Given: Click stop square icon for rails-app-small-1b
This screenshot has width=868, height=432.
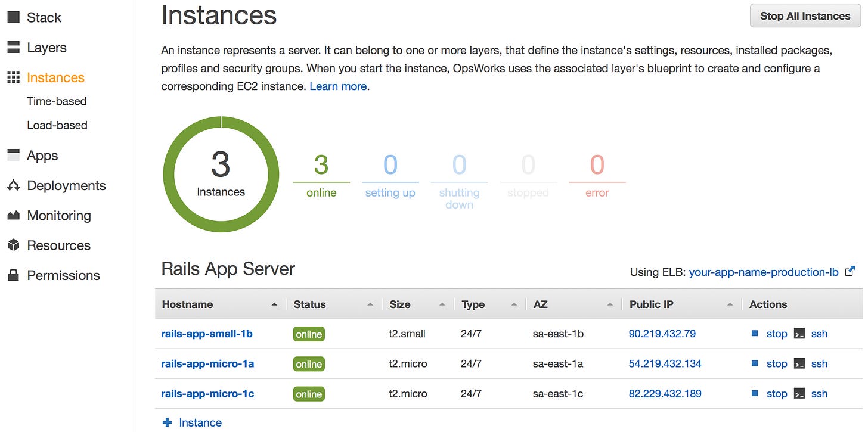Looking at the screenshot, I should [x=755, y=334].
